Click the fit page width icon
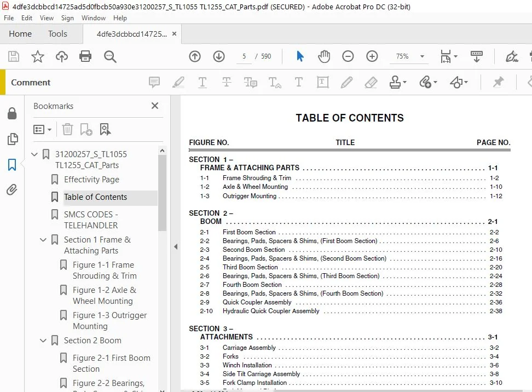The image size is (532, 392). click(446, 56)
